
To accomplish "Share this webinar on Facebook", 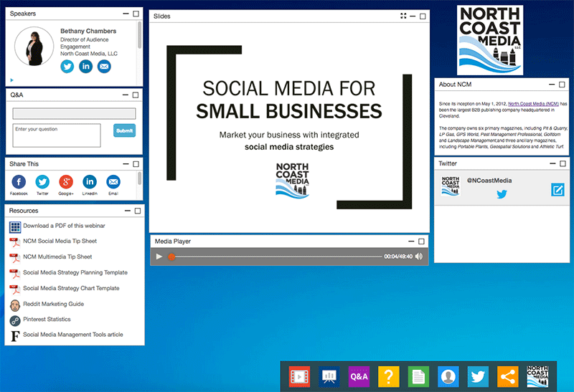I will [19, 182].
